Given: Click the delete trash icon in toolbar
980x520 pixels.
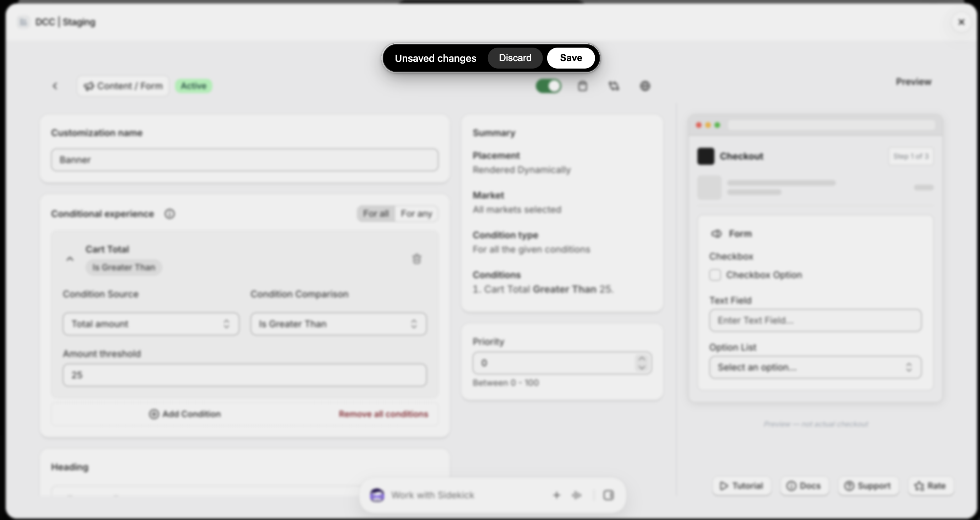Looking at the screenshot, I should pyautogui.click(x=582, y=86).
